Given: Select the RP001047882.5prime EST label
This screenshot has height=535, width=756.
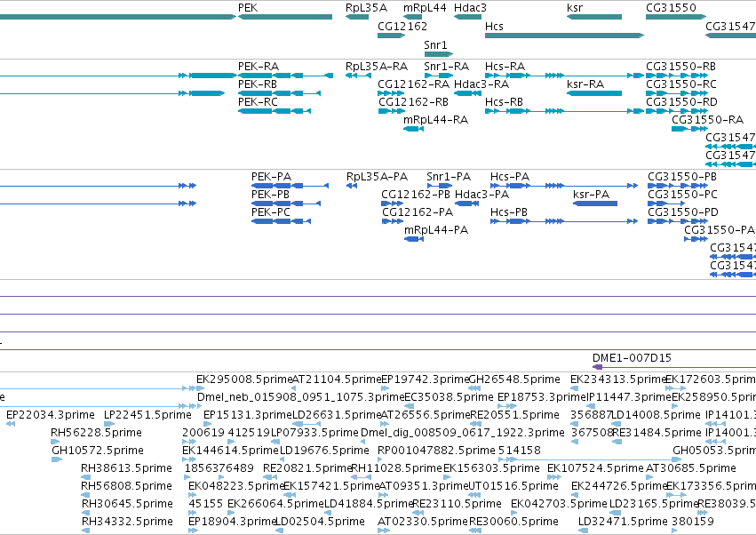Looking at the screenshot, I should (x=436, y=451).
